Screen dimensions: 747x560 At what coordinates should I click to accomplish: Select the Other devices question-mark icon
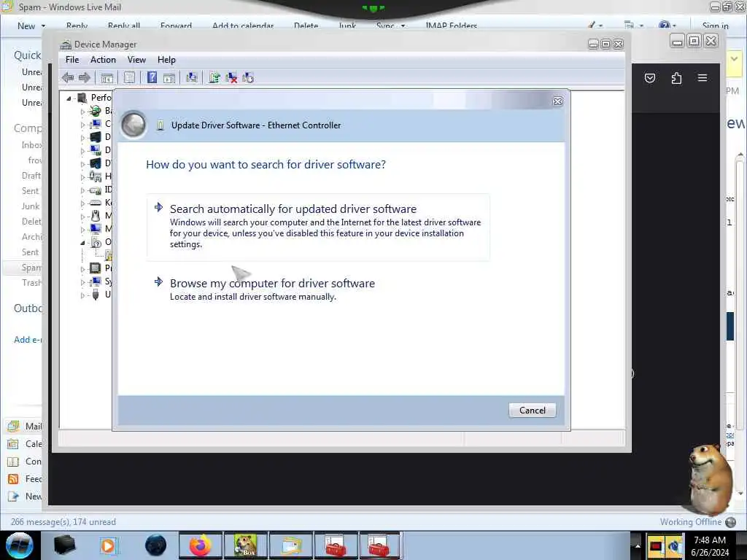(96, 242)
